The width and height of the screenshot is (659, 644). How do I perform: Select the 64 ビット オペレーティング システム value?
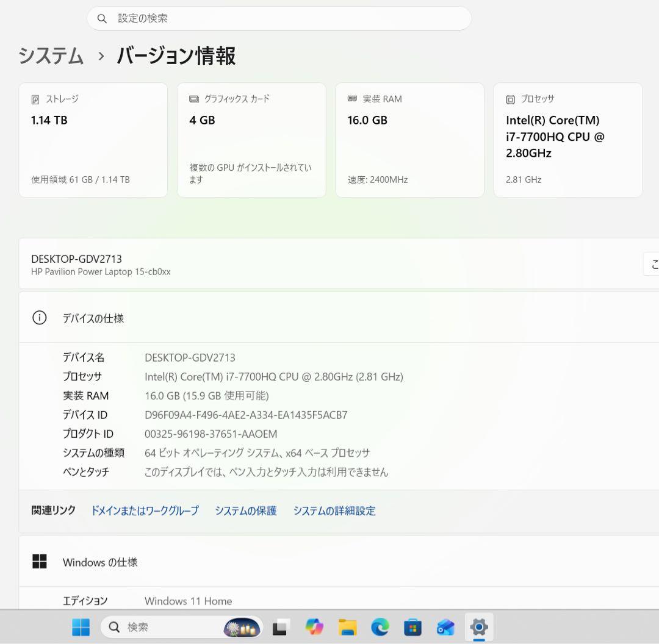(257, 453)
